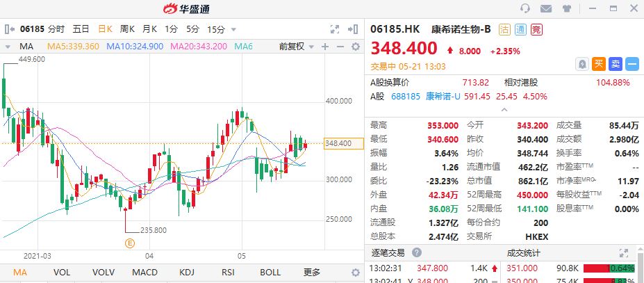Select the 日K chart period
Screen dimensions: 644x283
(x=105, y=29)
